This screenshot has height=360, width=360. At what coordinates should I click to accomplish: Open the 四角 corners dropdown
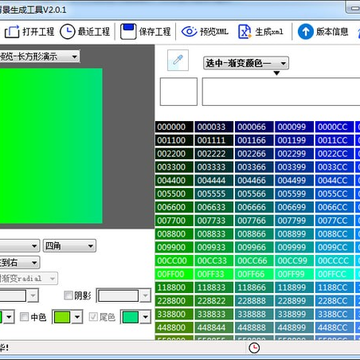pos(69,246)
